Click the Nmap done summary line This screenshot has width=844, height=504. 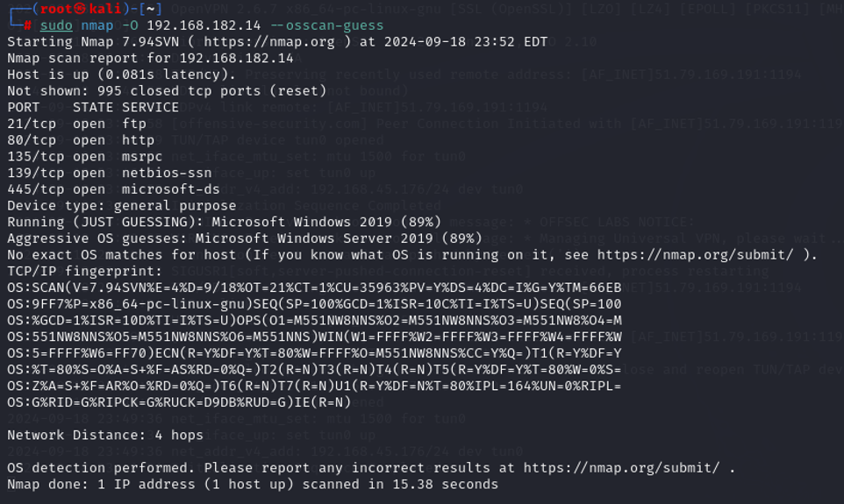click(x=253, y=484)
